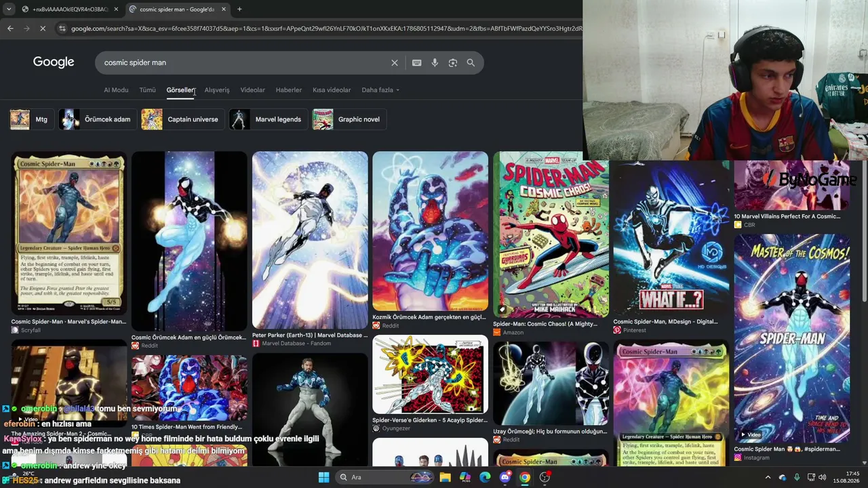Image resolution: width=868 pixels, height=488 pixels.
Task: Click the page vertical scrollbar
Action: [x=864, y=230]
